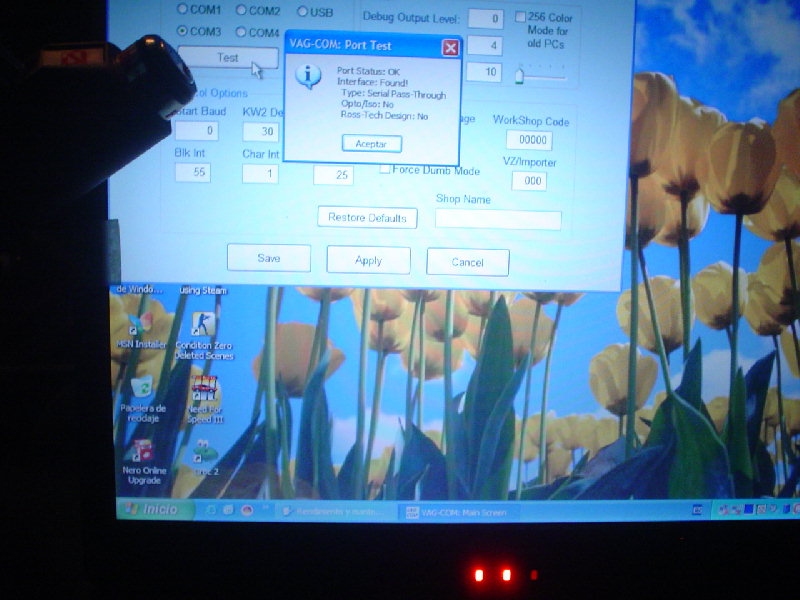Viewport: 800px width, 600px height.
Task: Enable 256 Color Mode for old PCs
Action: [520, 17]
